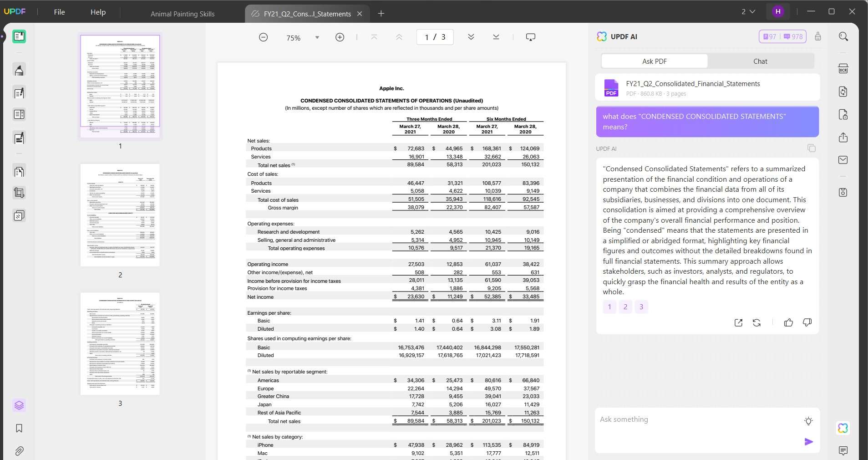
Task: Copy the AI answer to clipboard
Action: 811,148
